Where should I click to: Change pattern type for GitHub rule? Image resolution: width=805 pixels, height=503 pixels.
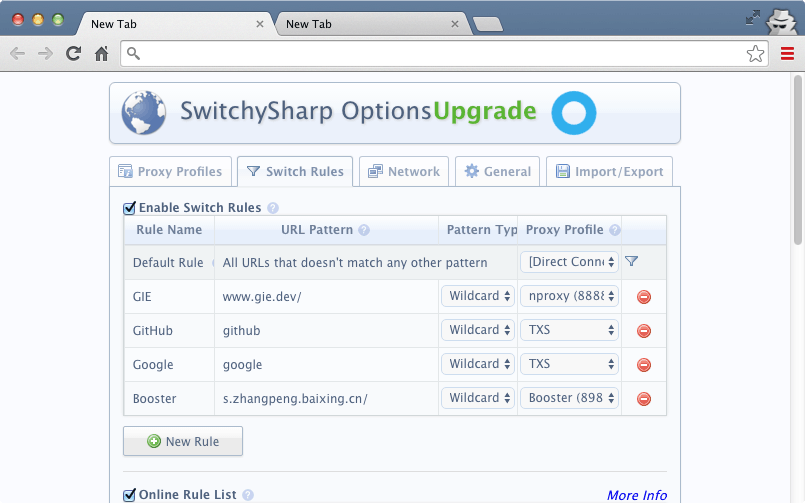(x=478, y=330)
